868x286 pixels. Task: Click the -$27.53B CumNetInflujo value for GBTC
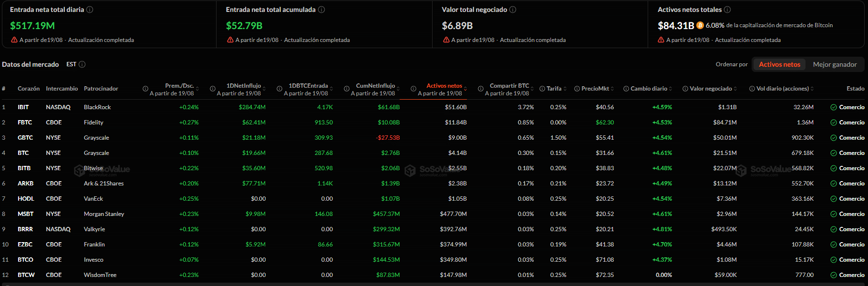(x=388, y=138)
